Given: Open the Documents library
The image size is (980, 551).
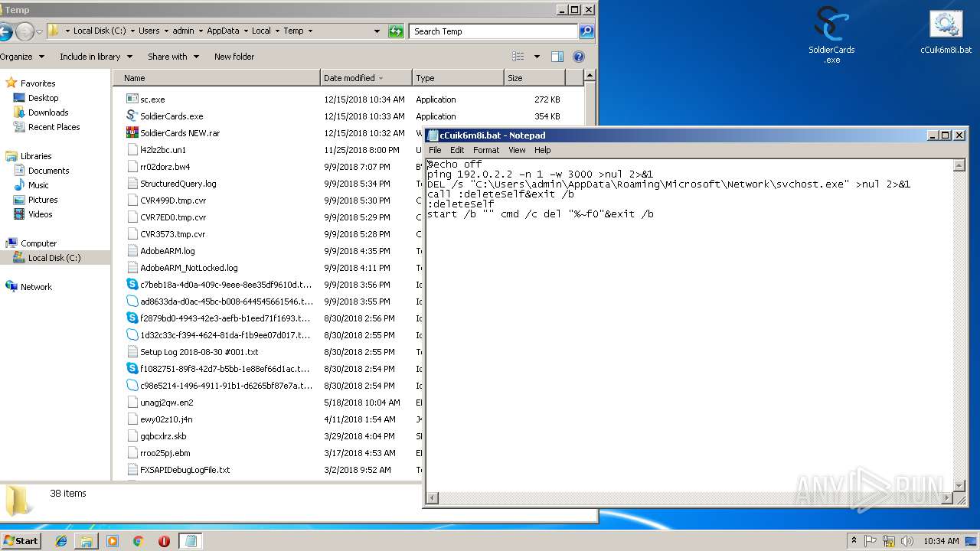Looking at the screenshot, I should pyautogui.click(x=48, y=171).
